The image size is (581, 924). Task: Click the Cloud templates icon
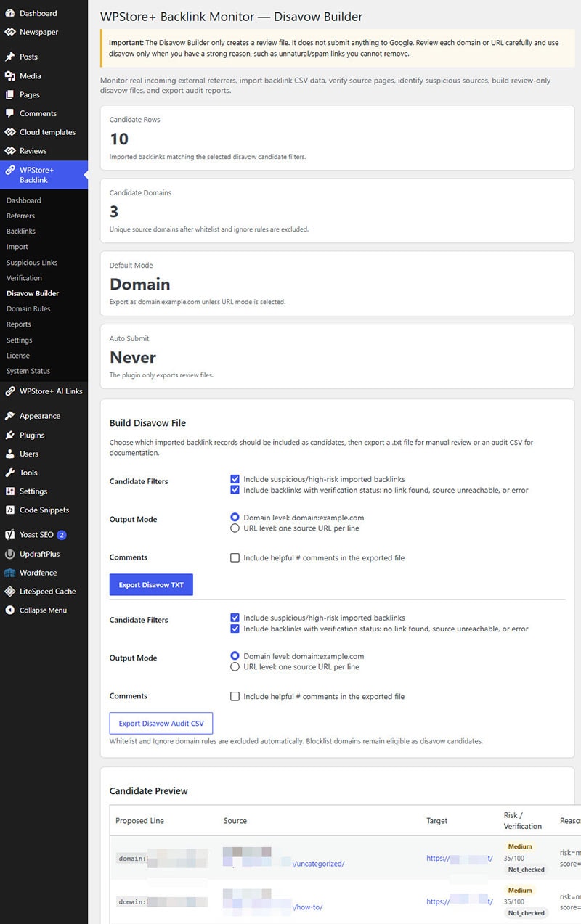pyautogui.click(x=9, y=132)
